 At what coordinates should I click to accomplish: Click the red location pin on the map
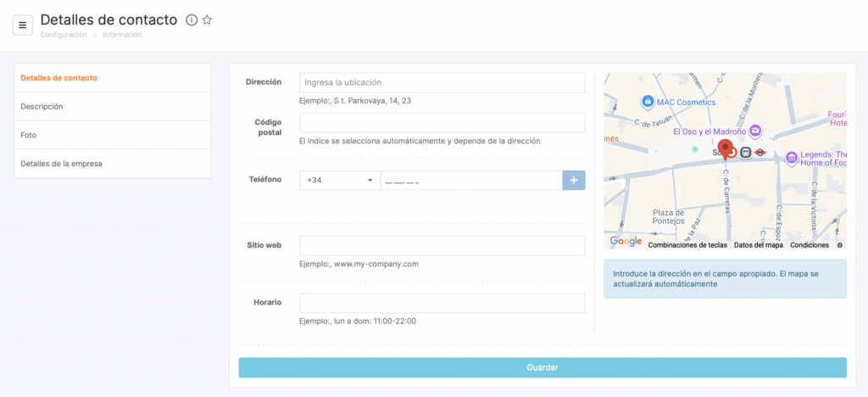pos(725,149)
